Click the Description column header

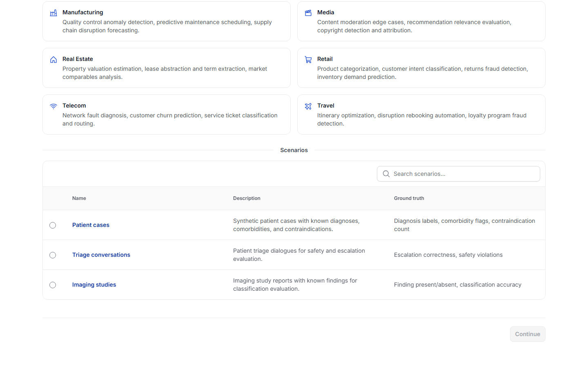tap(247, 198)
